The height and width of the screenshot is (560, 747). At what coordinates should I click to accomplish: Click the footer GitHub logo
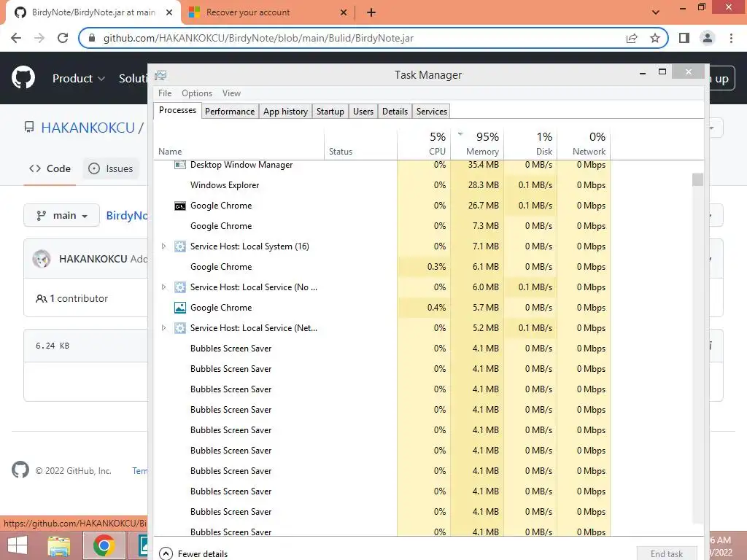[x=20, y=470]
